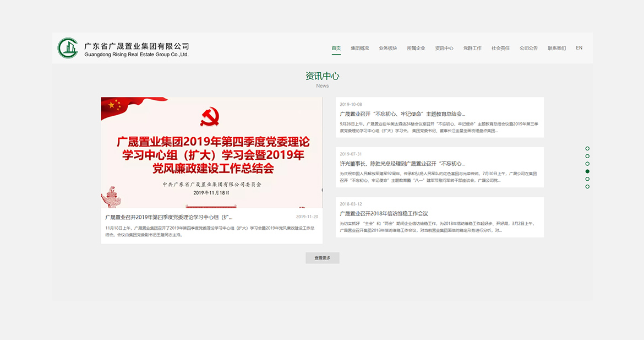Open the 2019-07-31 许光董事长 news headline
644x340 pixels.
click(x=402, y=164)
